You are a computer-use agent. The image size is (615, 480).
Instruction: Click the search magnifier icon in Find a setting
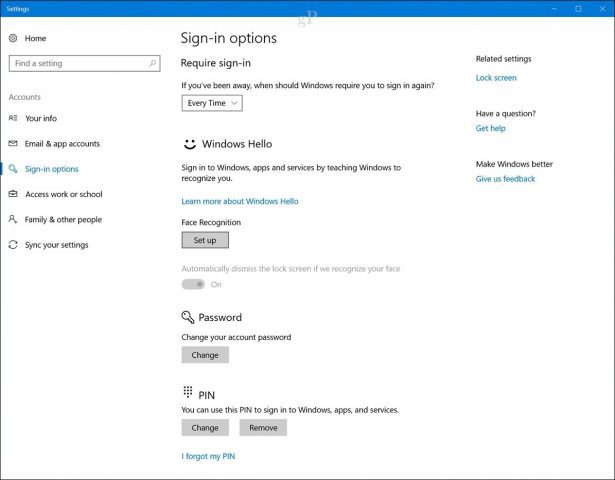153,63
